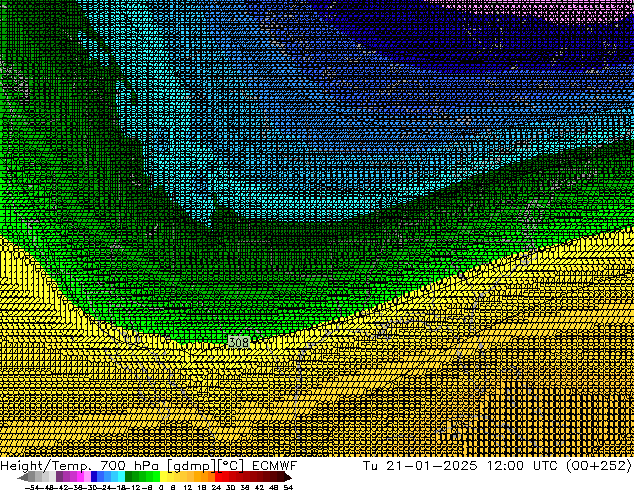Click the (00+252) forecast hour label
This screenshot has width=634, height=490.
click(x=598, y=466)
